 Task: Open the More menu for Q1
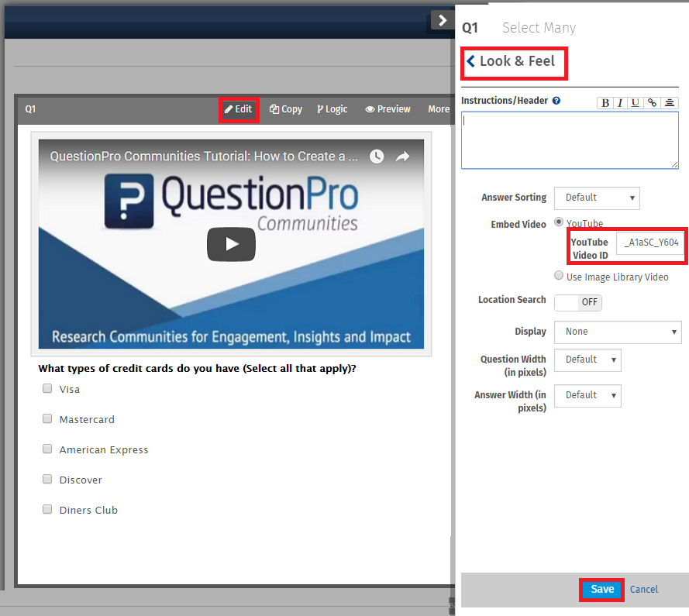pos(439,108)
